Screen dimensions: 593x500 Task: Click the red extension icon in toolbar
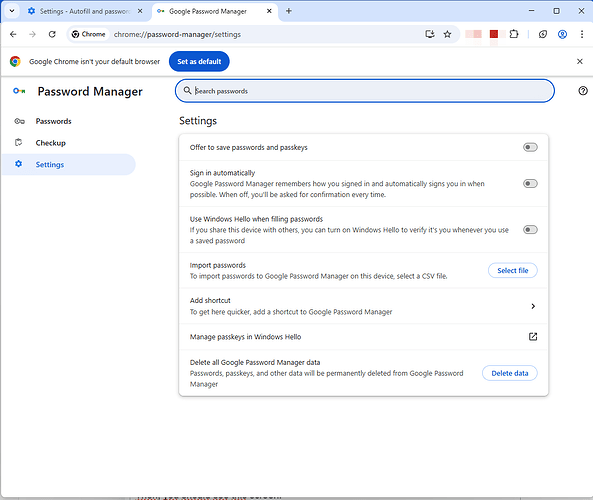[x=494, y=34]
